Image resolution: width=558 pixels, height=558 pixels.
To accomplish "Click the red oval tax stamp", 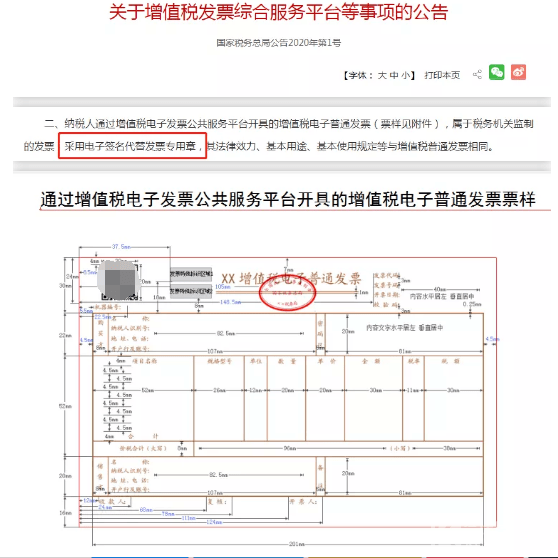I will pos(288,292).
